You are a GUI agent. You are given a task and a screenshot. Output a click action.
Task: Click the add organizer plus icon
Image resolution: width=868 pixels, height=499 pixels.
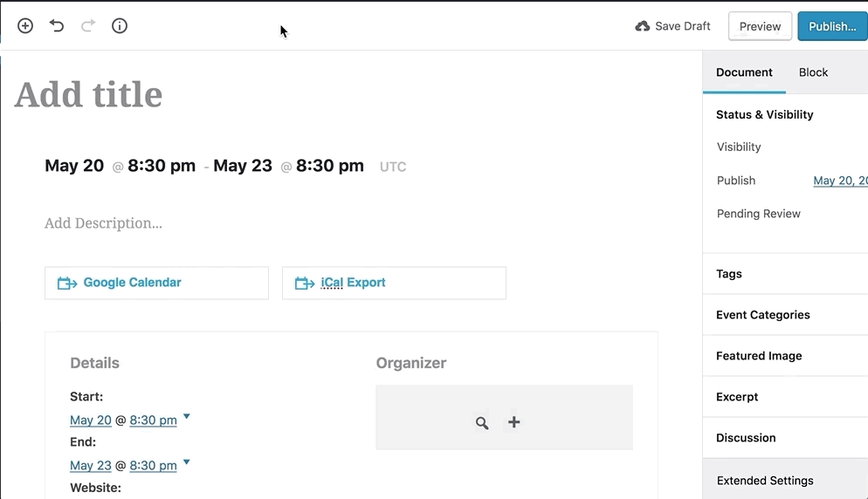[514, 422]
